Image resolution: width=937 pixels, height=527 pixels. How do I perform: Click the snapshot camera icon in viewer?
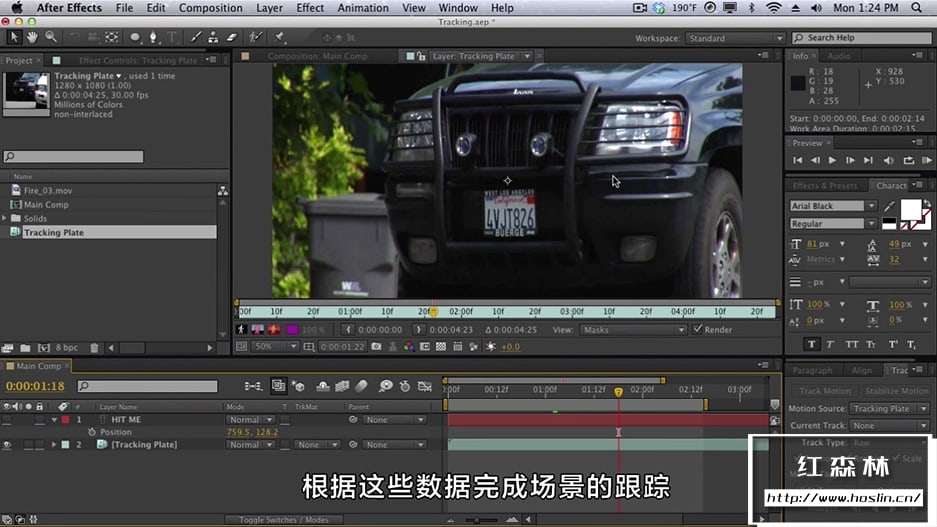coord(376,347)
